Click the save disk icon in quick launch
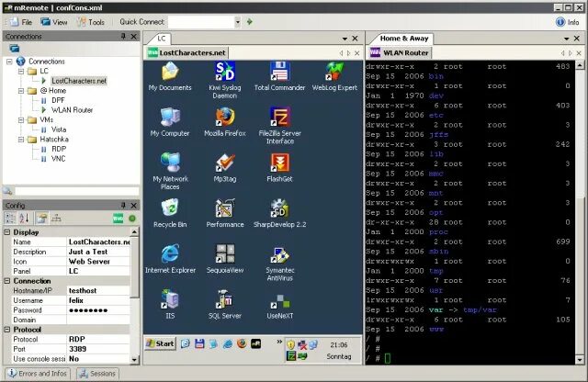This screenshot has height=382, width=588. click(x=199, y=343)
